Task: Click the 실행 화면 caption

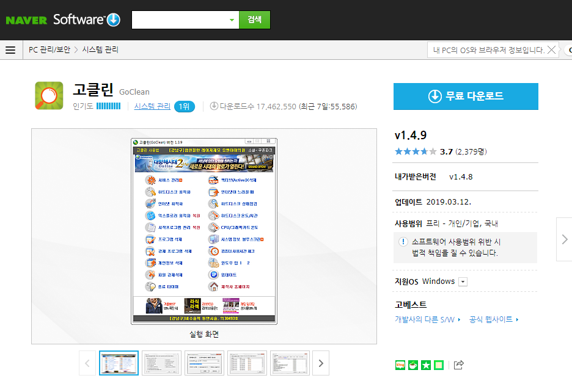Action: pos(204,333)
